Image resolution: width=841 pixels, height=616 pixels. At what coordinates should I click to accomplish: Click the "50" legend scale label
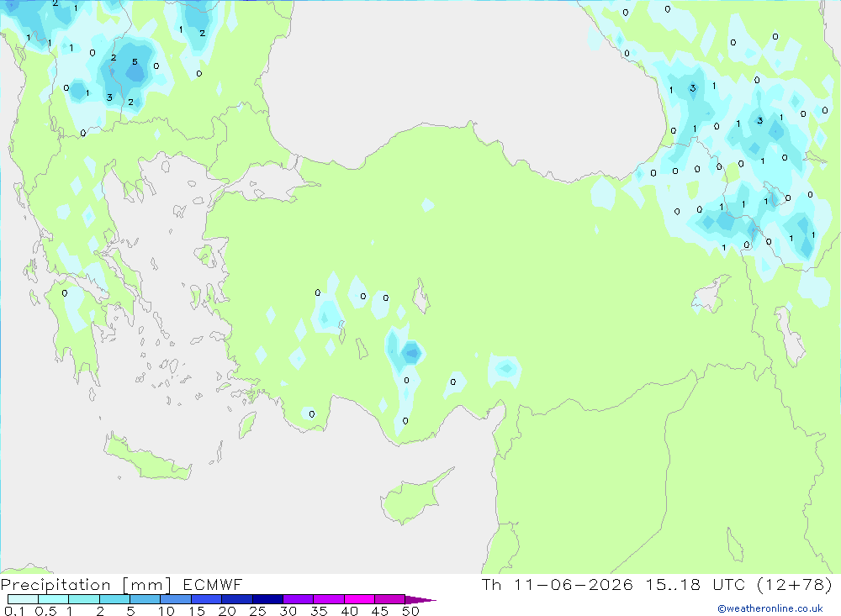point(410,611)
